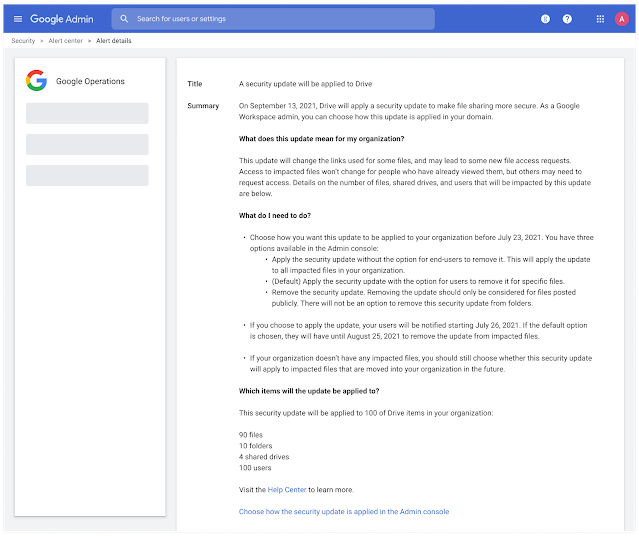Image resolution: width=639 pixels, height=536 pixels.
Task: Open the Help question mark icon
Action: coord(567,19)
